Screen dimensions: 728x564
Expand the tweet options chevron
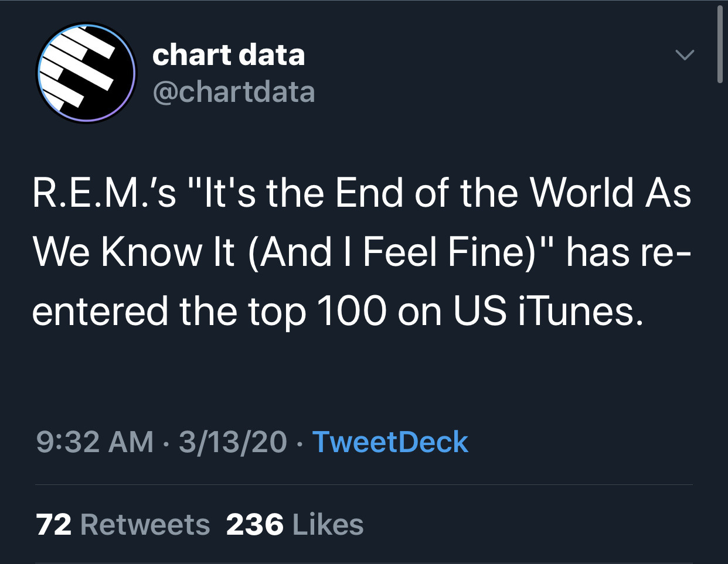tap(684, 55)
